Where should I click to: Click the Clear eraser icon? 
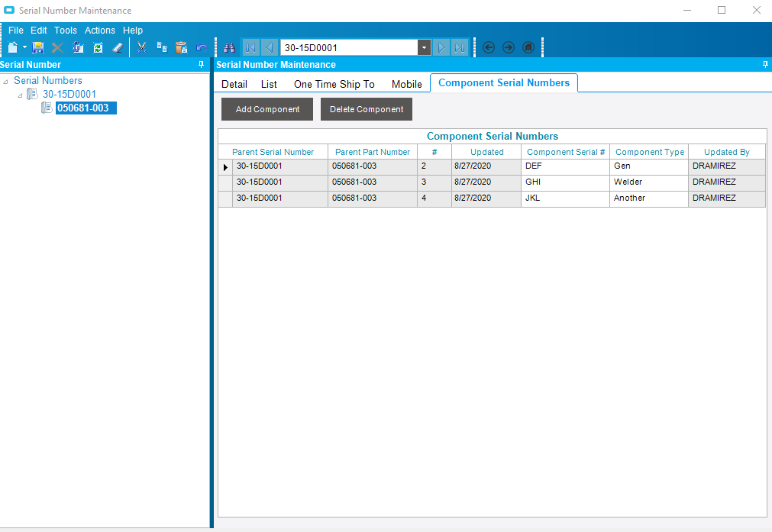(118, 47)
